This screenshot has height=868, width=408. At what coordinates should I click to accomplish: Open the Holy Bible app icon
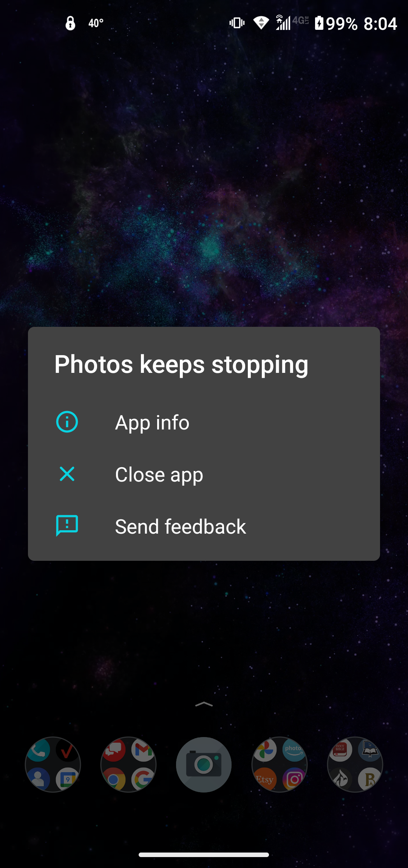(x=340, y=750)
